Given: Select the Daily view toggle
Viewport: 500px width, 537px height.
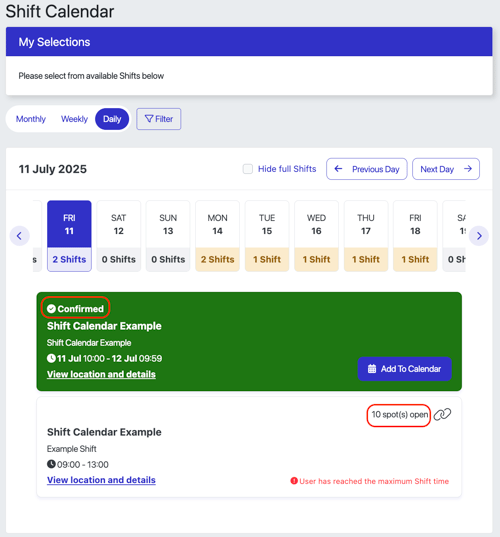Looking at the screenshot, I should (x=112, y=119).
